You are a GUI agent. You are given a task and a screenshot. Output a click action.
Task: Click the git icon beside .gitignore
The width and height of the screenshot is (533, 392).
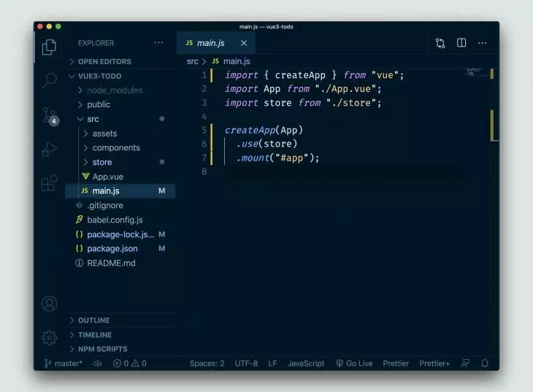79,205
